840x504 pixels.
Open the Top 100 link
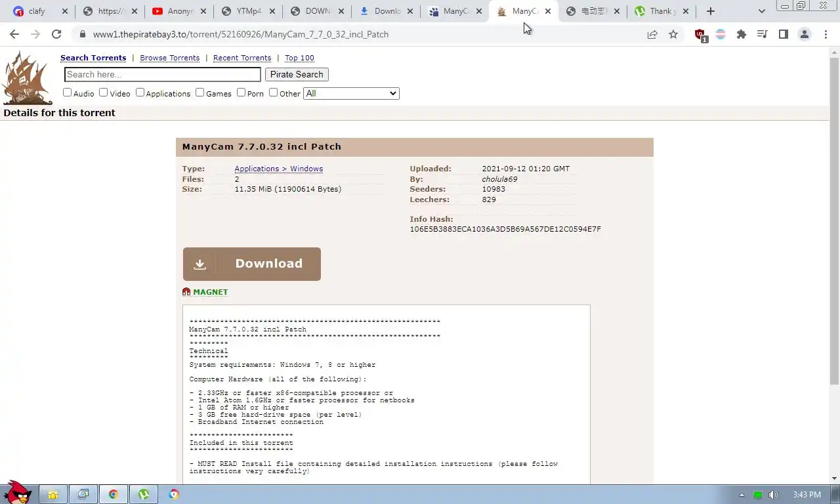[299, 58]
